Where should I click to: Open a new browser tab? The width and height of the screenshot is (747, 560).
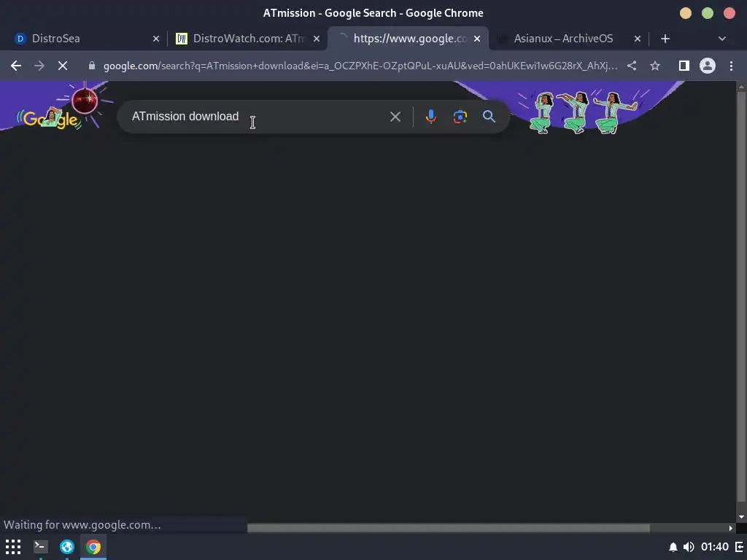click(x=665, y=39)
